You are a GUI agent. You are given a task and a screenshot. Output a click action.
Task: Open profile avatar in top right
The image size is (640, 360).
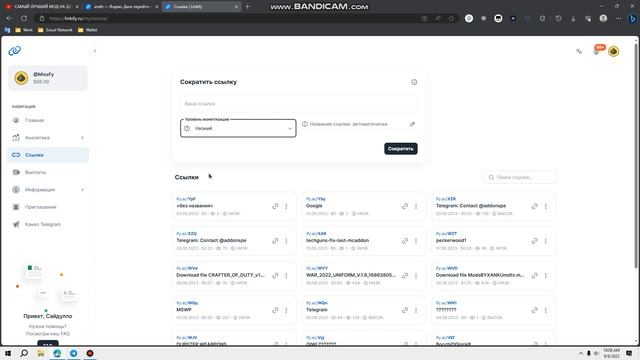pos(613,51)
